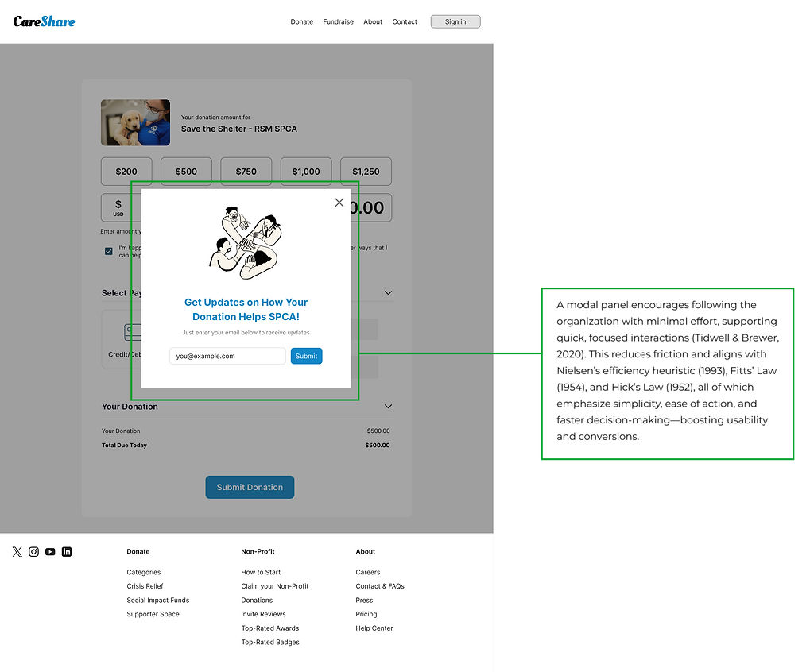This screenshot has width=810, height=672.
Task: Click the Non-Profit footer column heading
Action: 258,551
